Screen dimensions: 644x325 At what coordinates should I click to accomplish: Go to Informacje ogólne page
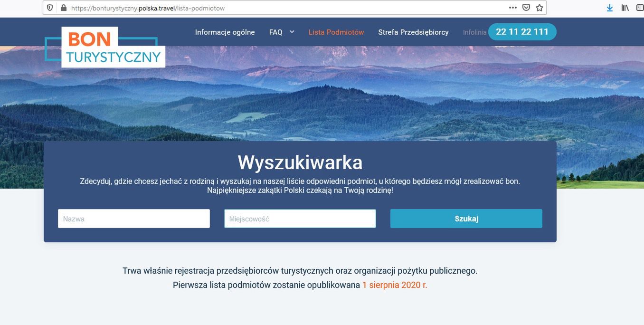tap(225, 32)
